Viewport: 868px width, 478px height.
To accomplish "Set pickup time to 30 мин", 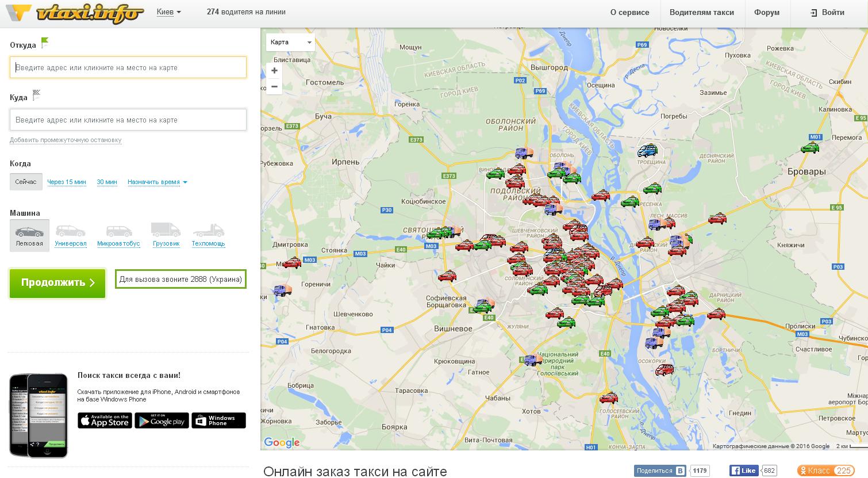I will point(107,182).
